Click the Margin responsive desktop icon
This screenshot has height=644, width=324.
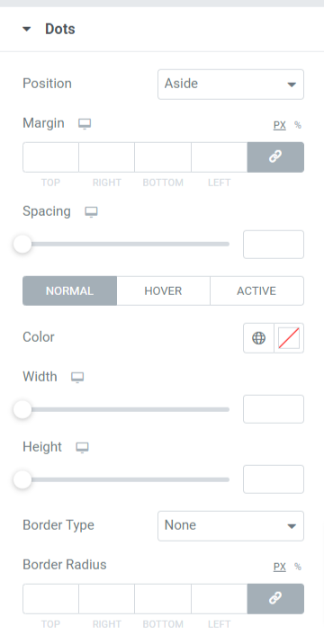coord(85,123)
